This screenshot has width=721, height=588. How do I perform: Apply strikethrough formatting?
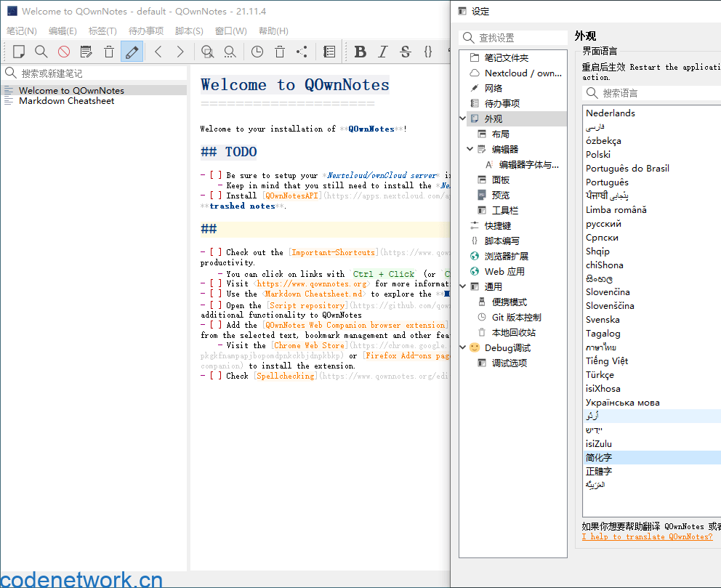click(x=406, y=52)
